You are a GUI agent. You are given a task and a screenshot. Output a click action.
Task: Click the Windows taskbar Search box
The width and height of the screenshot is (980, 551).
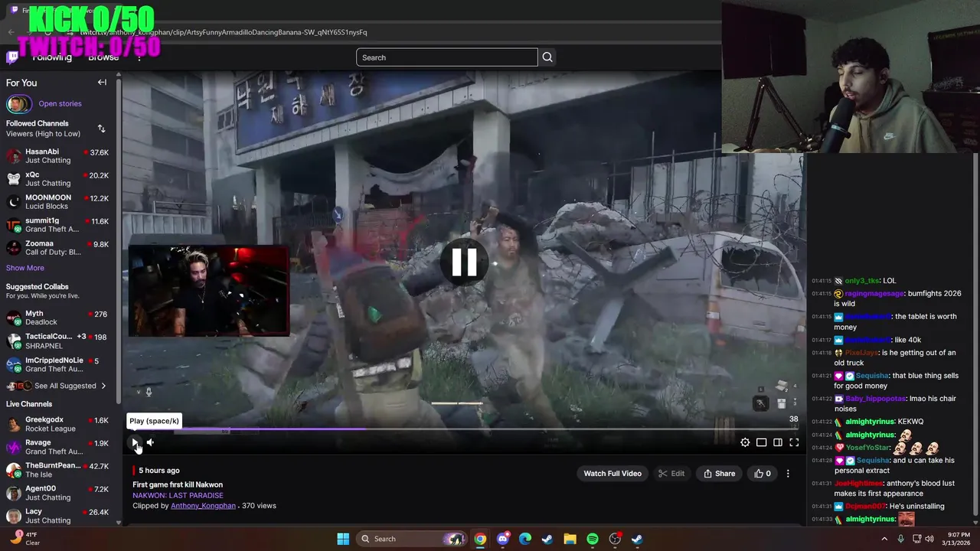413,539
